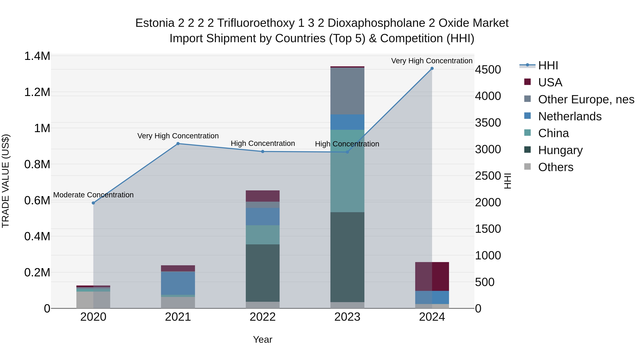The image size is (644, 362).
Task: Click the 'High Concentration' label above 2023
Action: tap(347, 144)
